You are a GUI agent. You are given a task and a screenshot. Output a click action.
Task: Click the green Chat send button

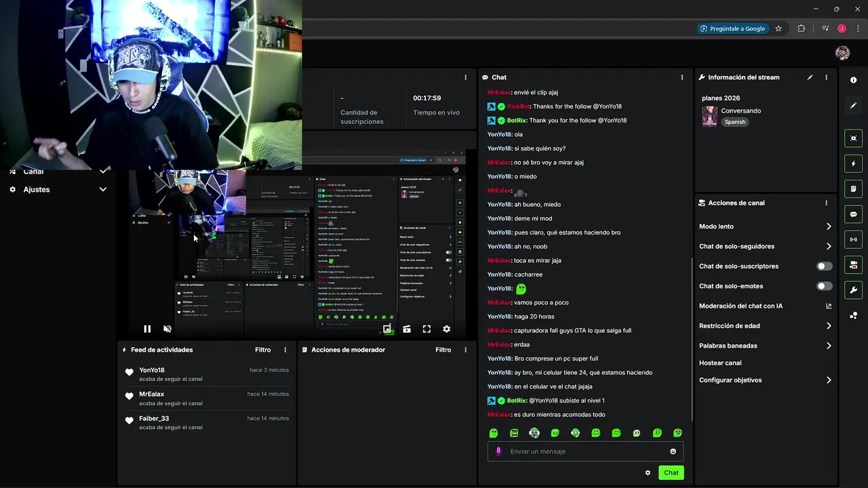(x=671, y=472)
